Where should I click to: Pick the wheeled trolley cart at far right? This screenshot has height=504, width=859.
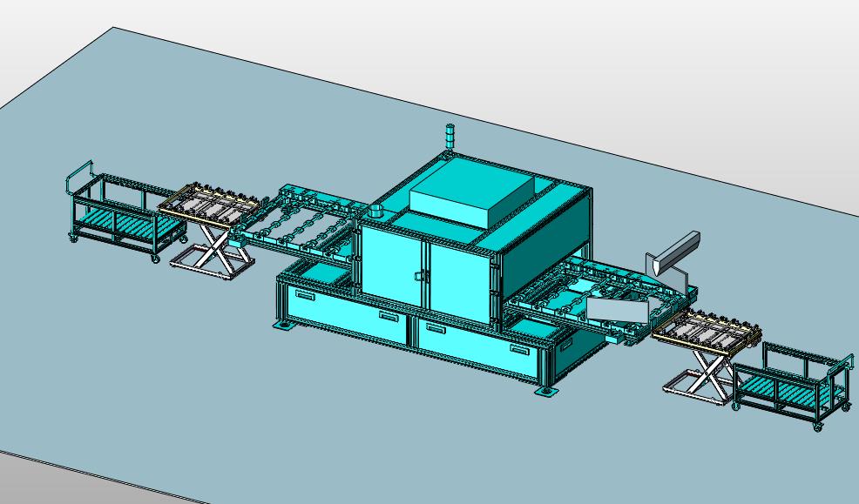(793, 384)
